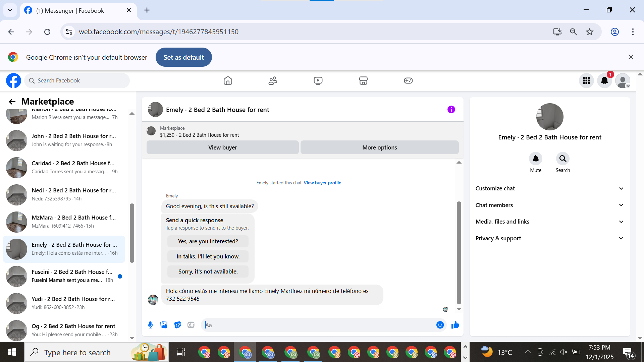Click the conversation list scrollbar
Image resolution: width=644 pixels, height=362 pixels.
pos(132,233)
